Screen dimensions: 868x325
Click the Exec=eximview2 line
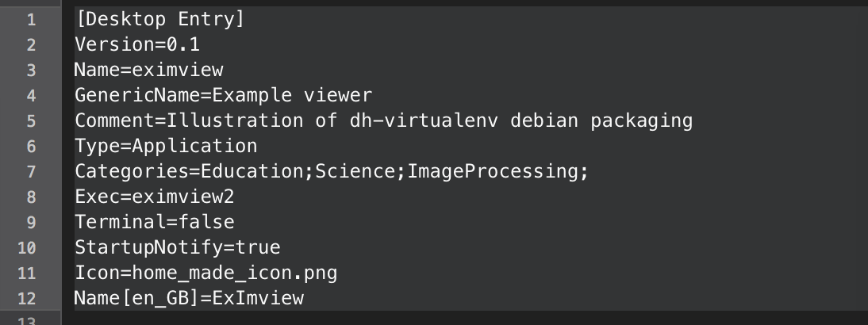click(154, 197)
